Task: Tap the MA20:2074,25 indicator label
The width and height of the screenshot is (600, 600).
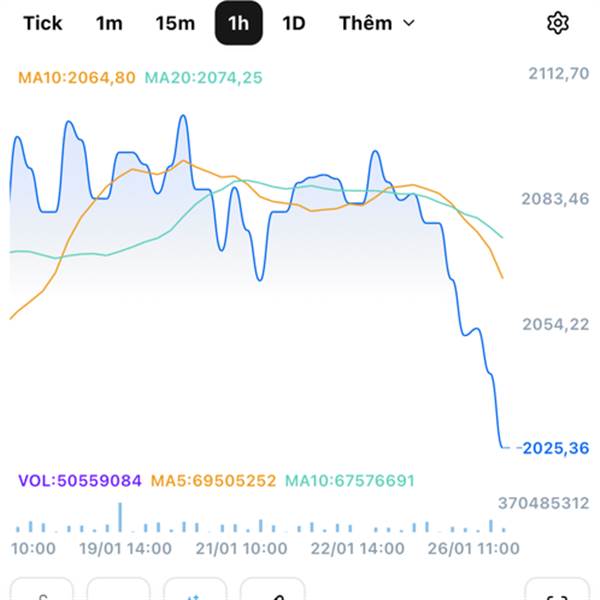Action: click(x=203, y=77)
